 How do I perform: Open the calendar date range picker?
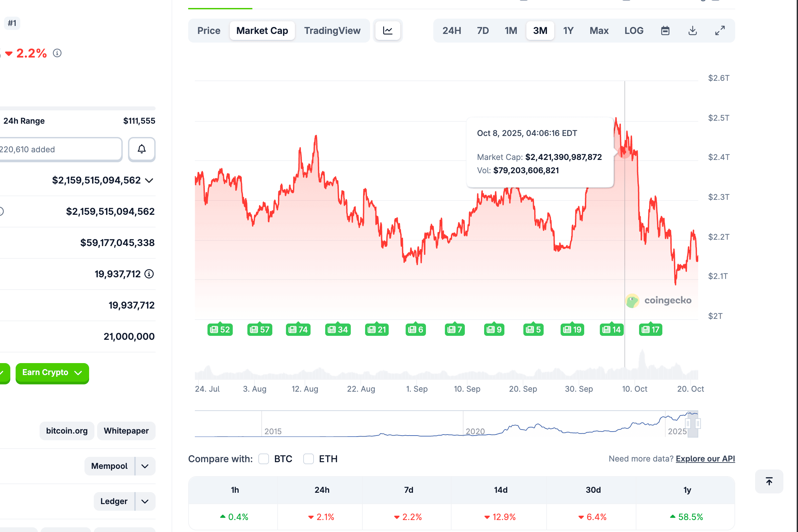tap(665, 31)
